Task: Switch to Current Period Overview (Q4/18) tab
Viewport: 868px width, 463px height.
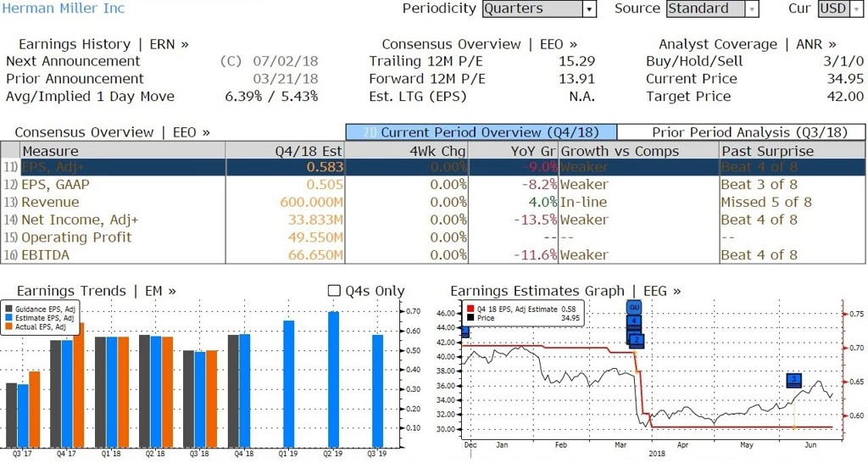Action: click(x=481, y=132)
